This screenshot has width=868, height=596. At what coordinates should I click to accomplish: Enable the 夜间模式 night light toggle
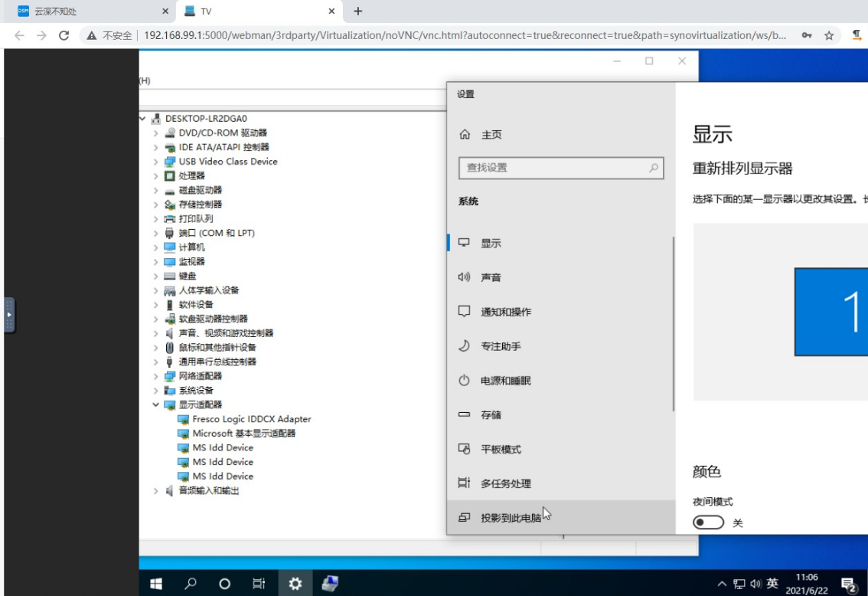click(708, 522)
